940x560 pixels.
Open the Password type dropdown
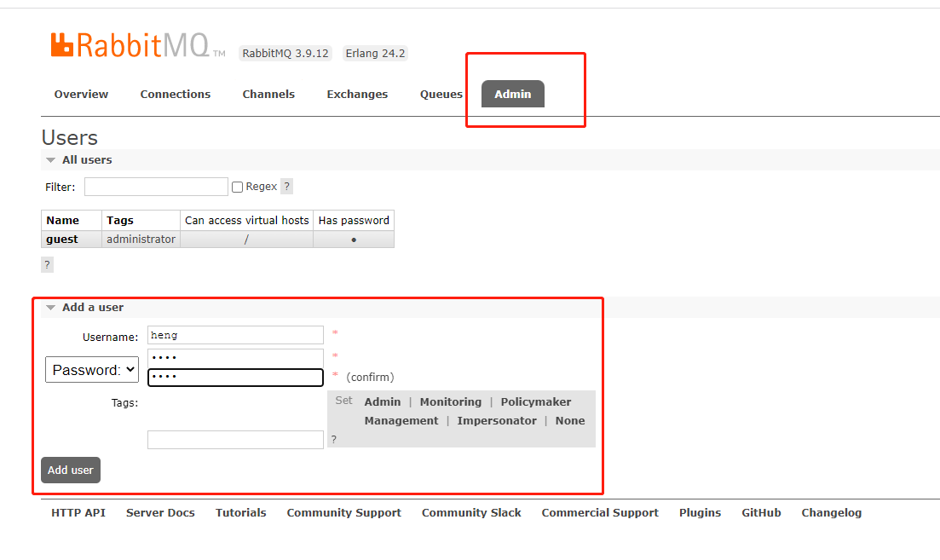click(92, 370)
